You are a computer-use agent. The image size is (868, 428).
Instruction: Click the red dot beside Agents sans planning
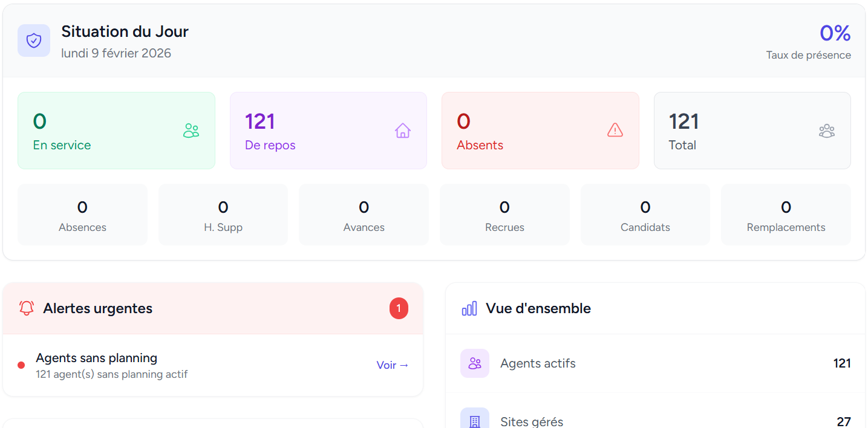click(21, 365)
